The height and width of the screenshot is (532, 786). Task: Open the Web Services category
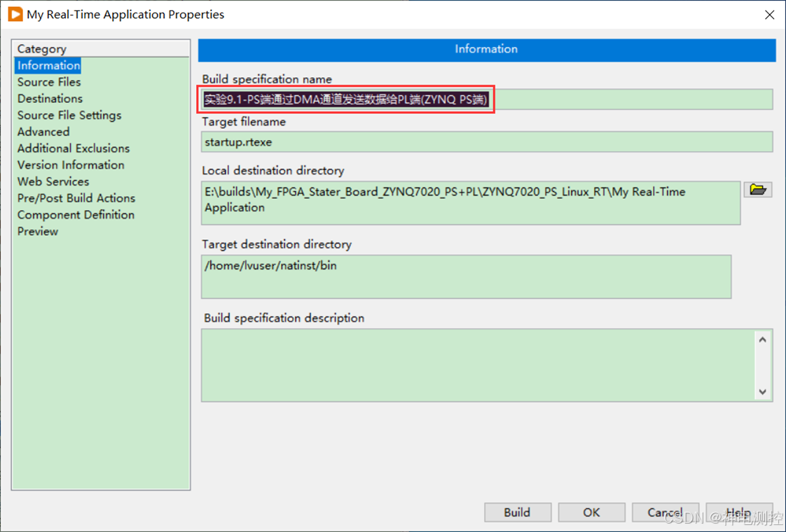pos(53,181)
